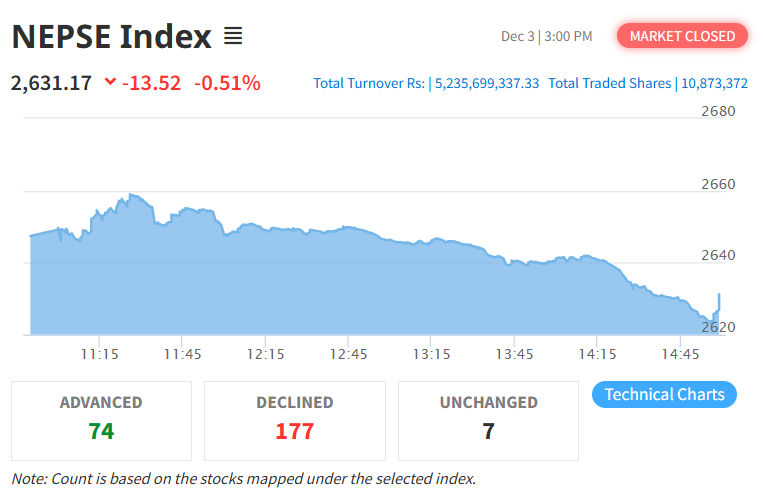
Task: Click the -0.51% percentage change
Action: click(x=227, y=83)
